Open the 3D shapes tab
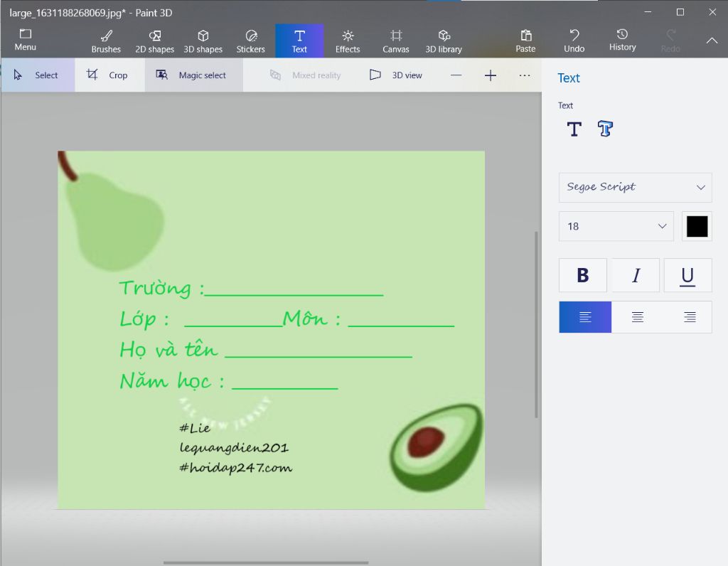This screenshot has height=566, width=728. 203,41
